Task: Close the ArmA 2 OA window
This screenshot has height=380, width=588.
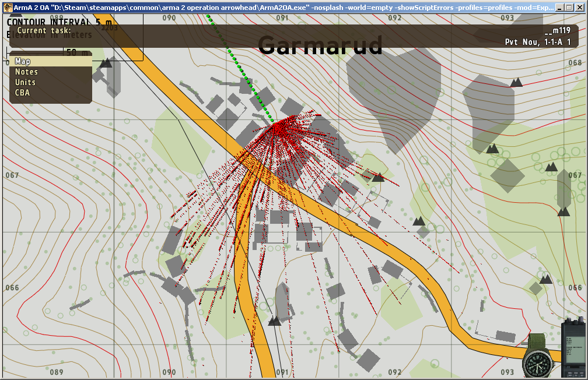Action: pos(580,8)
